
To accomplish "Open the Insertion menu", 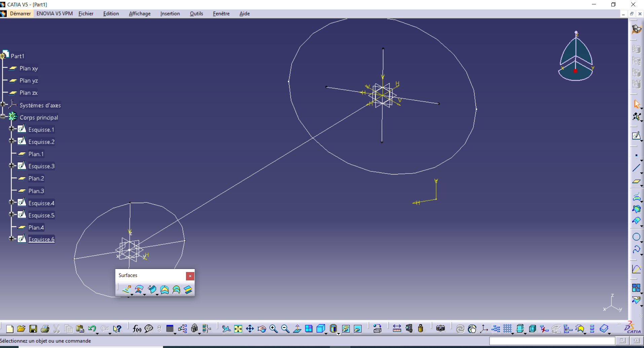I will (170, 13).
